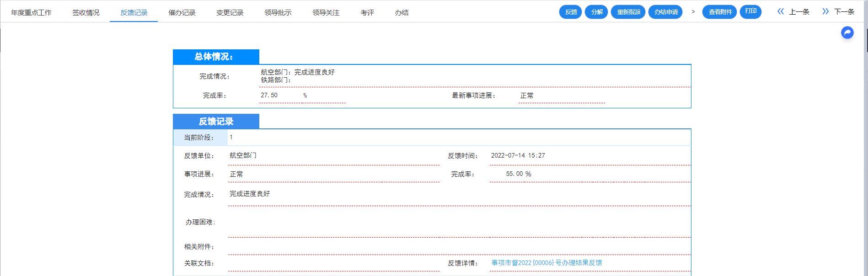
Task: Click the empty 相关附件 field
Action: click(459, 247)
